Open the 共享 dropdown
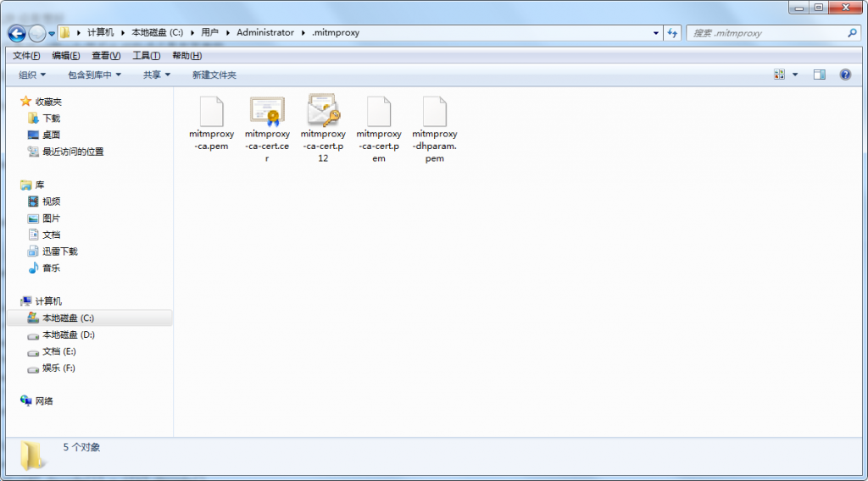 point(157,75)
